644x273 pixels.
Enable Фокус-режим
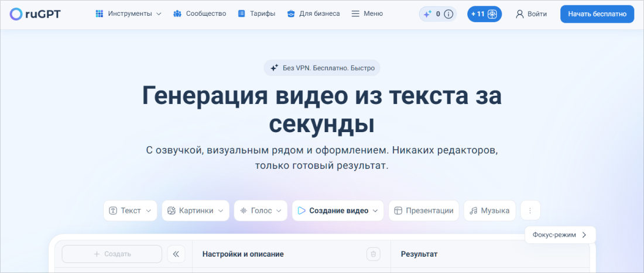[x=560, y=235]
